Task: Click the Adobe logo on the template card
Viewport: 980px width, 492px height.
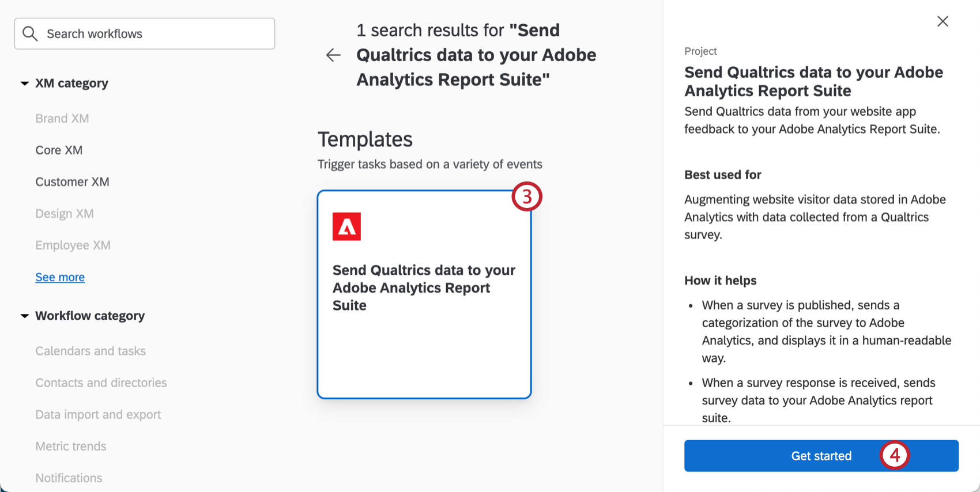Action: point(346,226)
